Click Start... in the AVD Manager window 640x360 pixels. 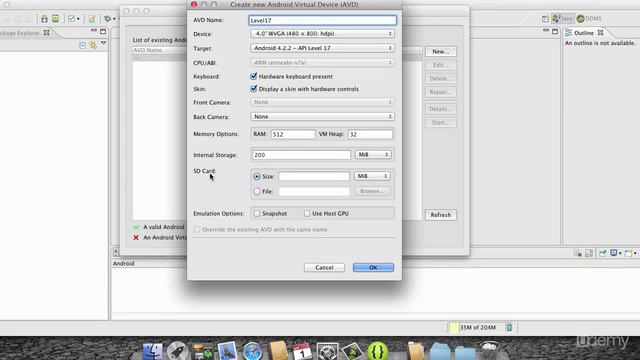pos(440,122)
